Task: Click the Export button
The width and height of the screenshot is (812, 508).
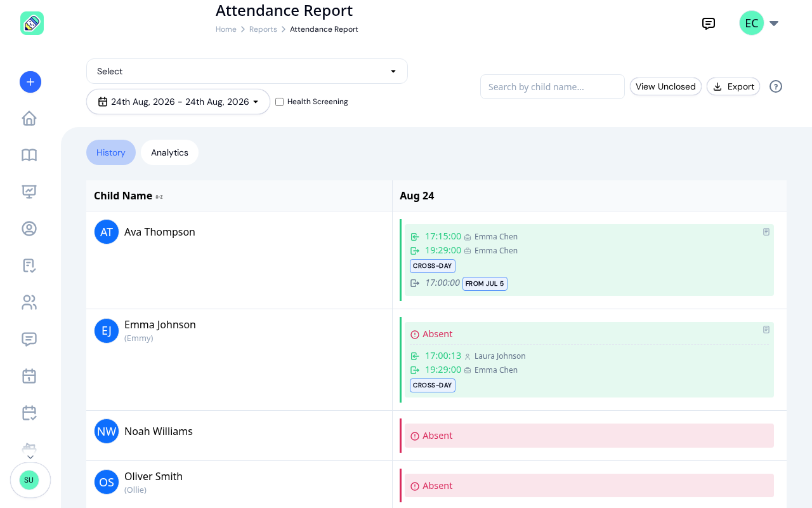Action: (x=733, y=86)
